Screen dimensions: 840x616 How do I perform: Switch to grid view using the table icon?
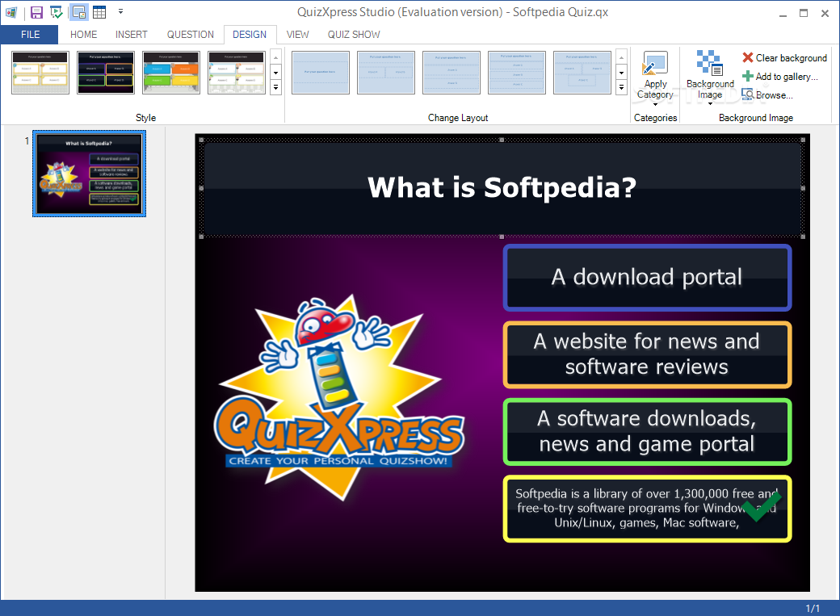[99, 12]
